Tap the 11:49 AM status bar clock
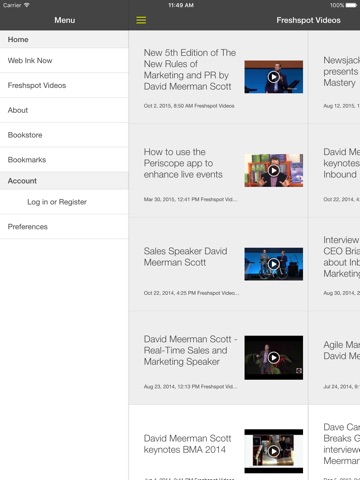The height and width of the screenshot is (480, 360). click(181, 5)
